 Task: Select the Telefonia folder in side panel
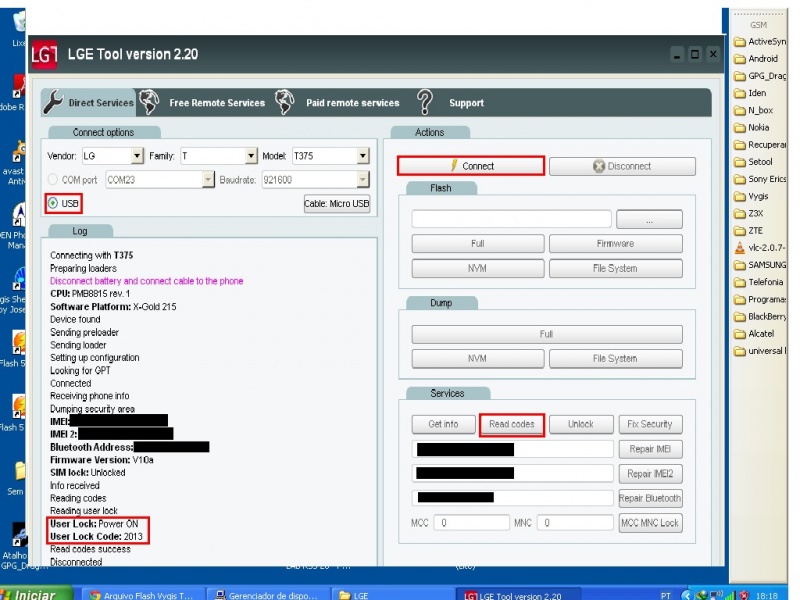pyautogui.click(x=759, y=282)
